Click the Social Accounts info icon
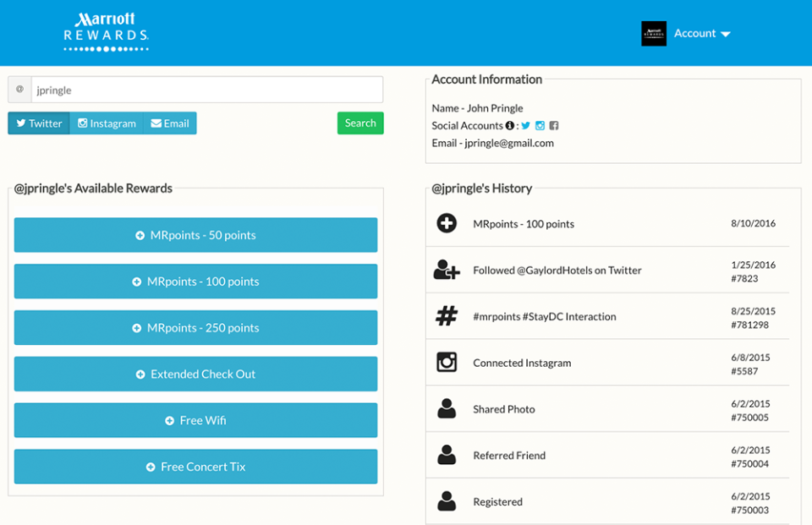 tap(509, 125)
